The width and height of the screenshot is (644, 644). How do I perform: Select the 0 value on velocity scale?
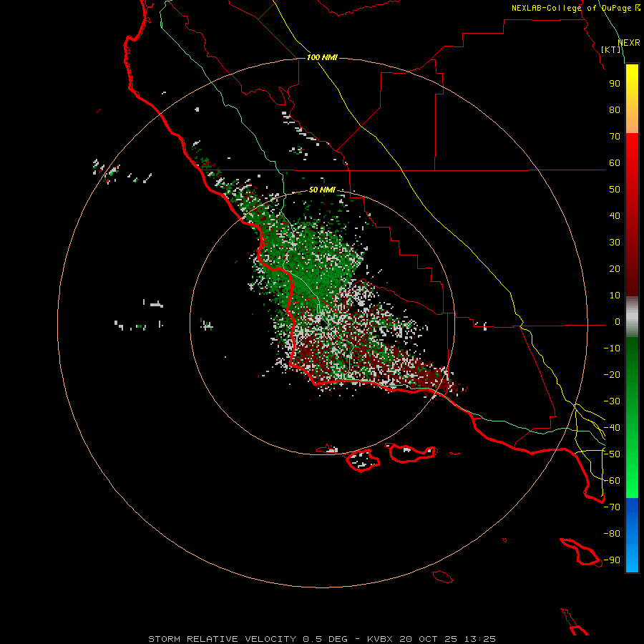tap(618, 322)
